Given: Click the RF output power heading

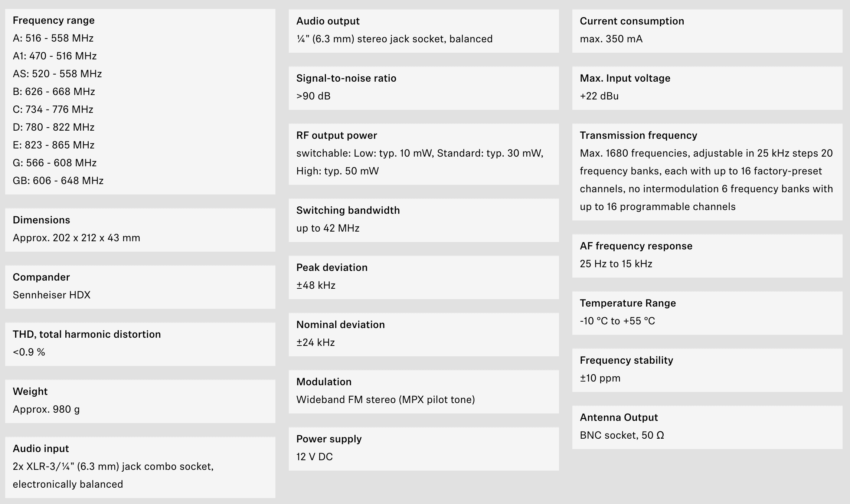Looking at the screenshot, I should click(x=336, y=135).
